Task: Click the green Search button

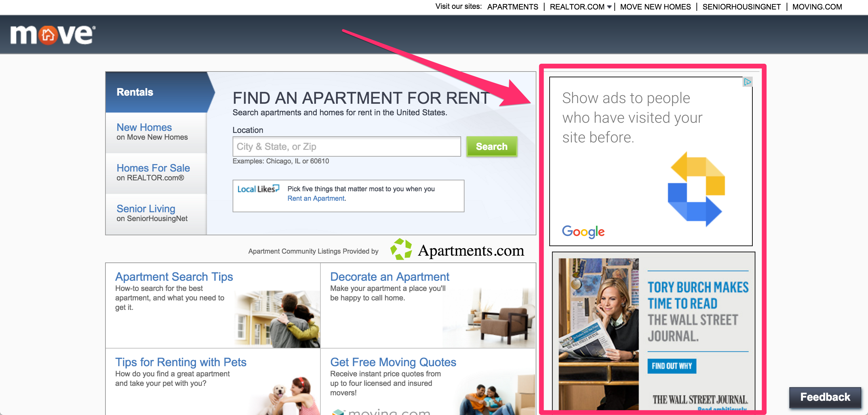Action: click(x=492, y=146)
